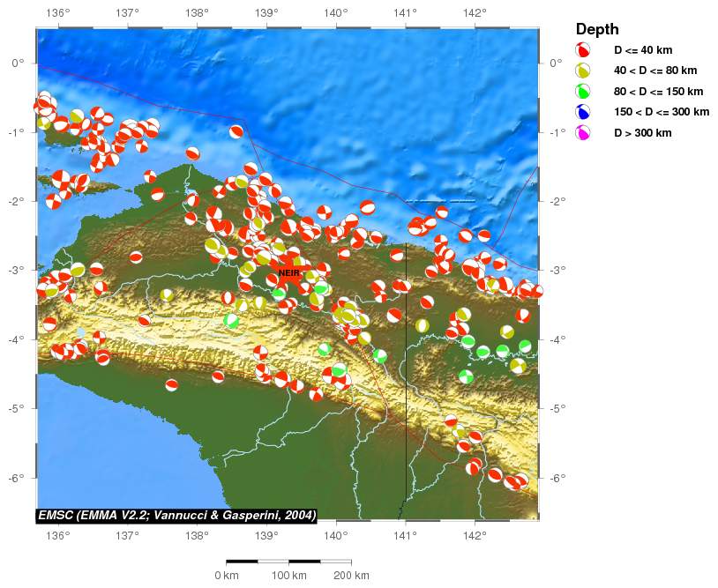This screenshot has height=588, width=718.
Task: Click the 200 km scale bar label
Action: point(350,576)
